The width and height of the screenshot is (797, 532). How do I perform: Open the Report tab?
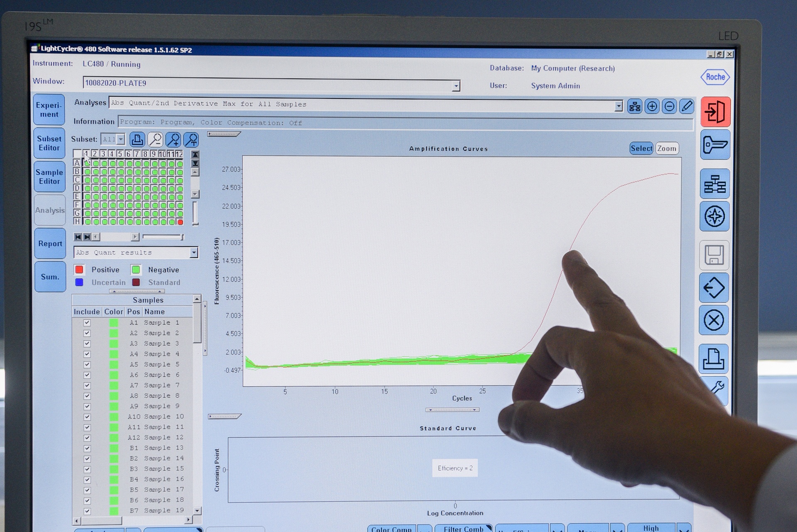coord(50,244)
